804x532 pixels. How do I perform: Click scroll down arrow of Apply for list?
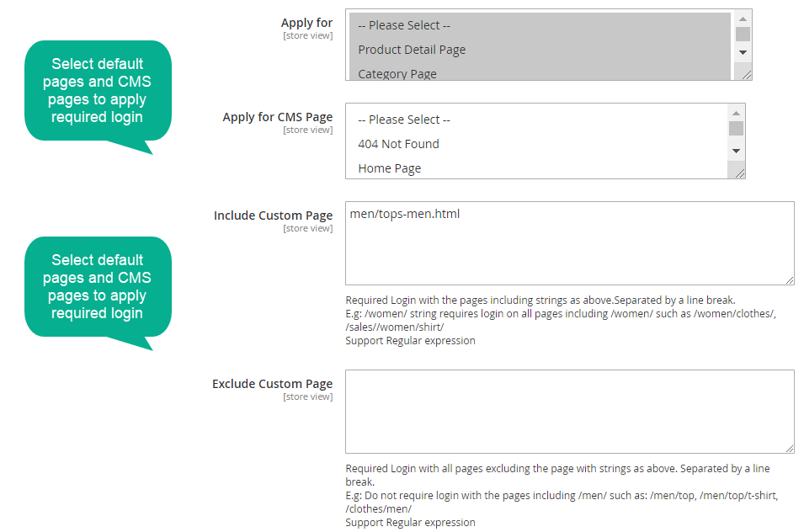click(743, 52)
